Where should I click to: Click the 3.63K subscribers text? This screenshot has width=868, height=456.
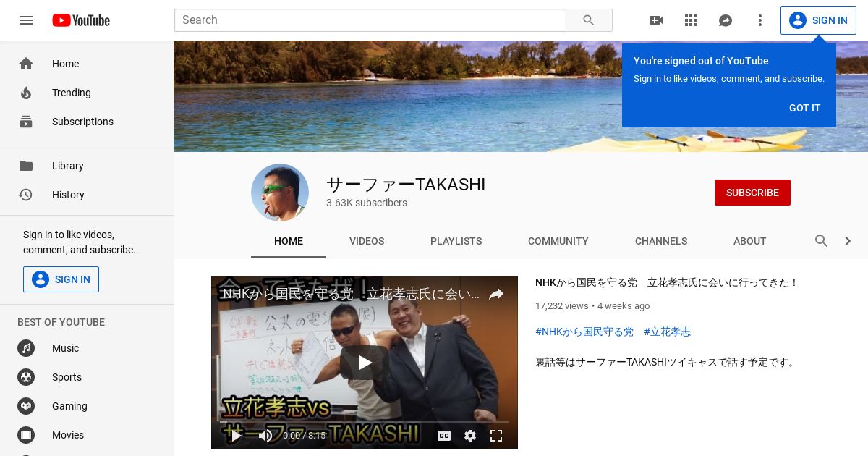367,203
